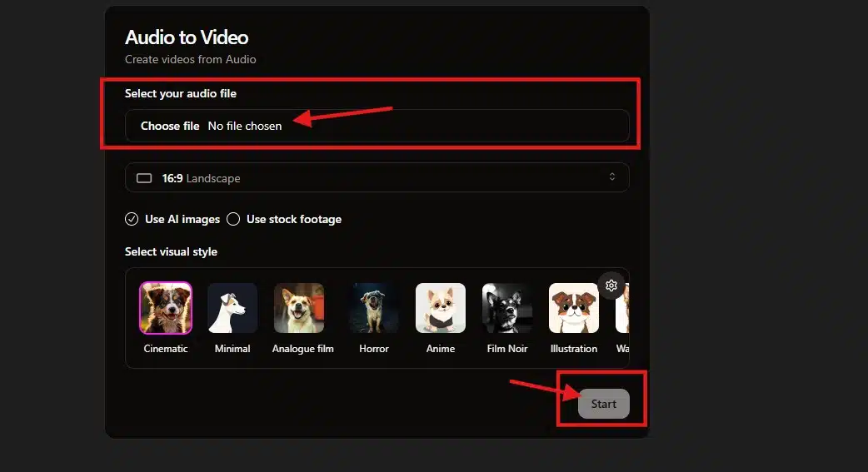Click the Audio to Video heading
This screenshot has height=472, width=868.
187,37
